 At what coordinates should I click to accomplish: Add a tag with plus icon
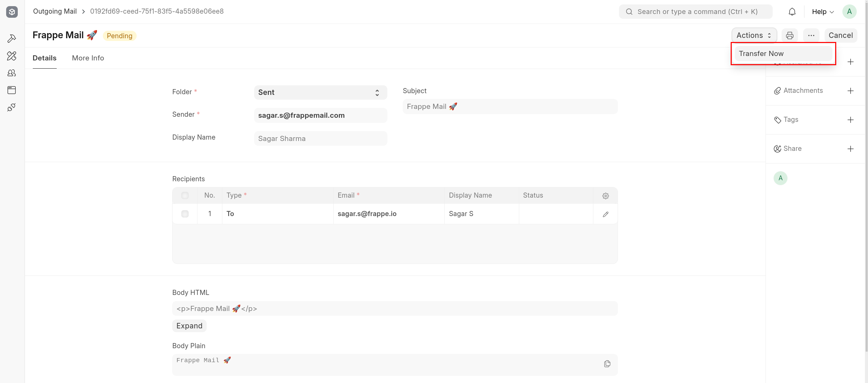850,120
